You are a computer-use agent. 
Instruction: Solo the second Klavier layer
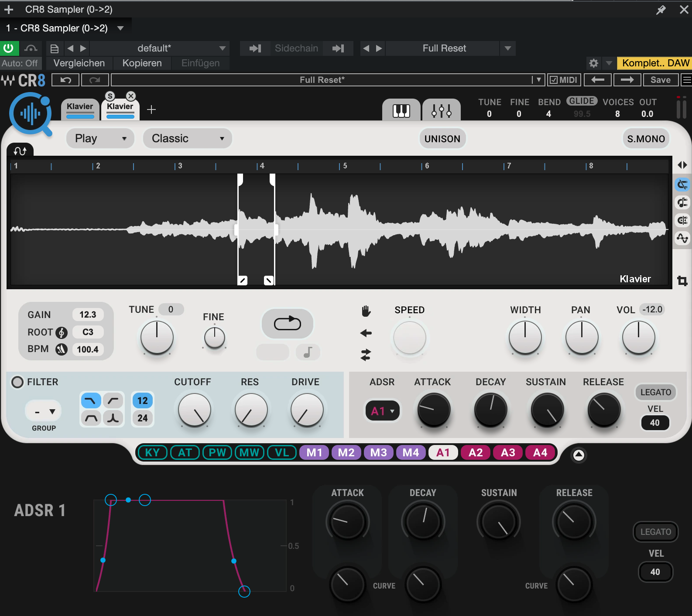pyautogui.click(x=110, y=96)
